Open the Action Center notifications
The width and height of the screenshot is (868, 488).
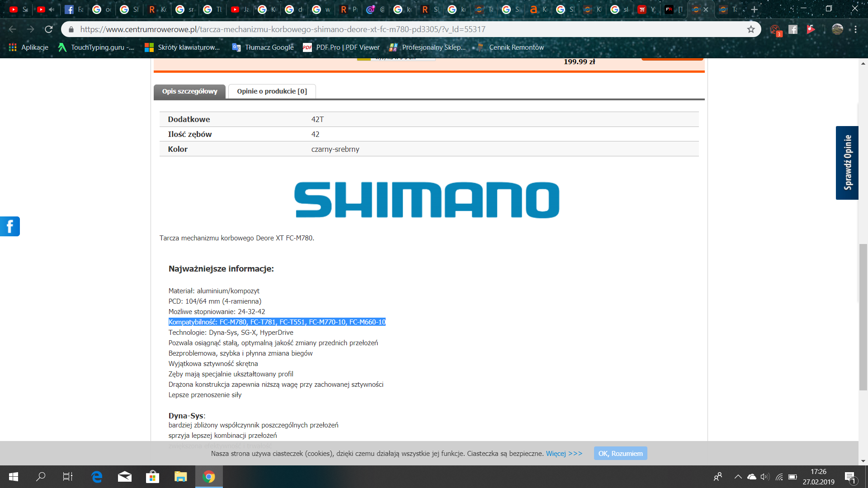(850, 477)
